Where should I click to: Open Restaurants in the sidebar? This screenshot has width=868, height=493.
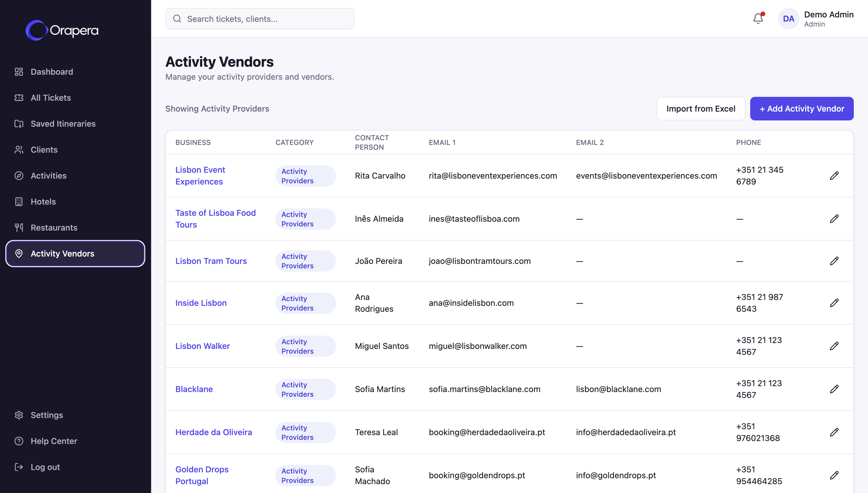pos(75,228)
